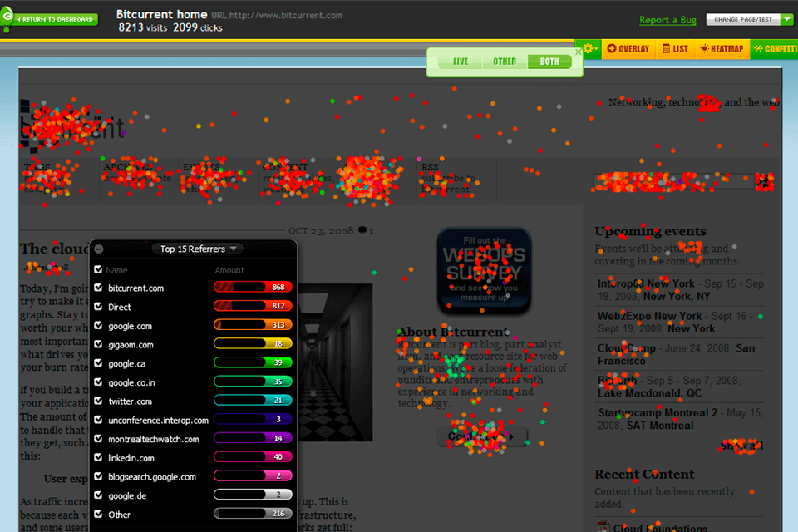Click the comment bubble icon beside Oct 23, 2008

click(x=362, y=230)
